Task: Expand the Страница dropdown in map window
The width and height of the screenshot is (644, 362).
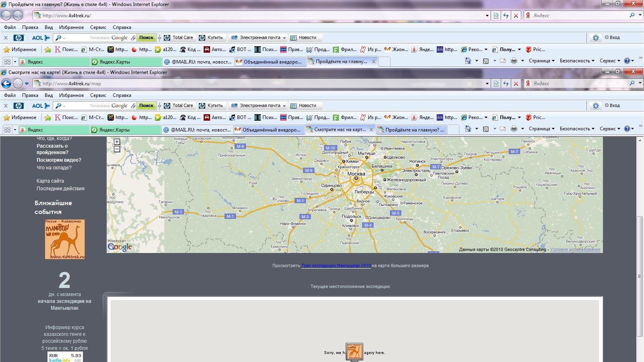Action: 541,129
